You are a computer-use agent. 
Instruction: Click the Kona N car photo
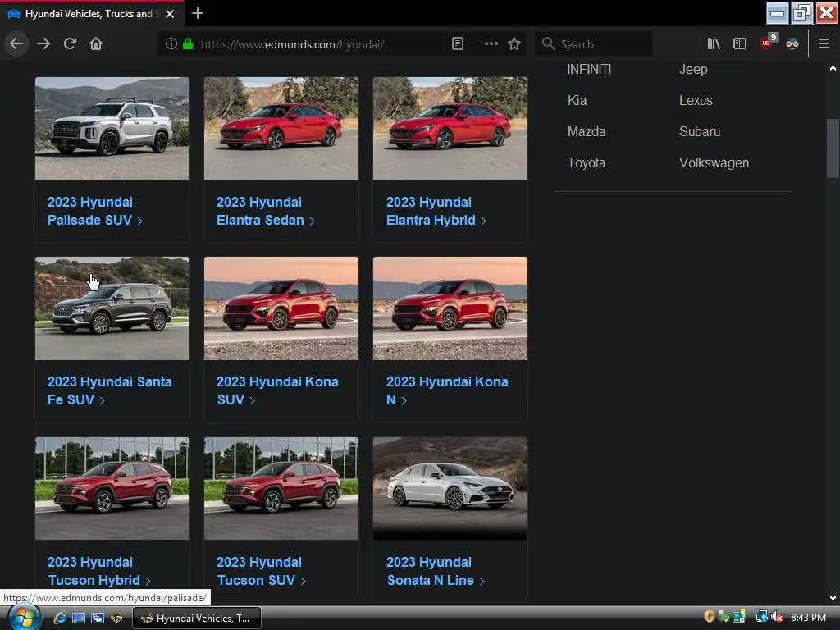450,308
